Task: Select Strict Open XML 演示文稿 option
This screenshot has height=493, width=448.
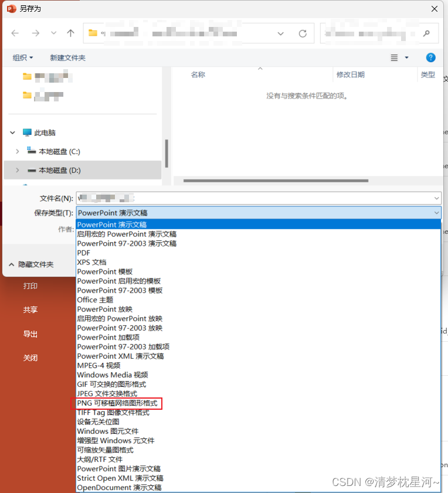Action: click(258, 478)
